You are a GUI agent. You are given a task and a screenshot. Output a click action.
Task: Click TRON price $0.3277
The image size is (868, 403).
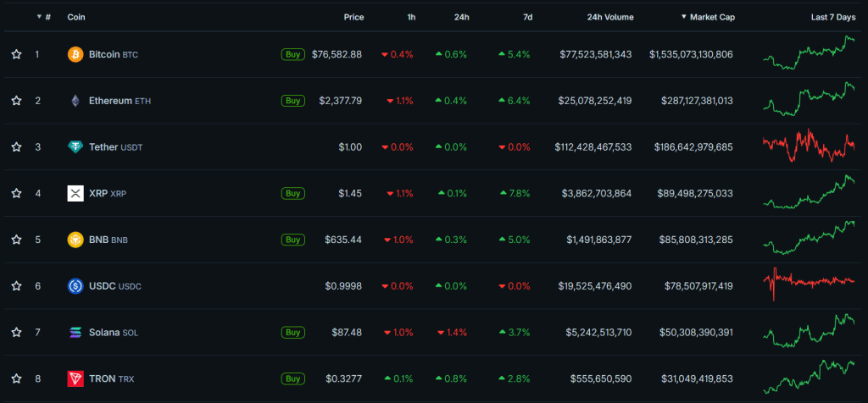pos(344,378)
